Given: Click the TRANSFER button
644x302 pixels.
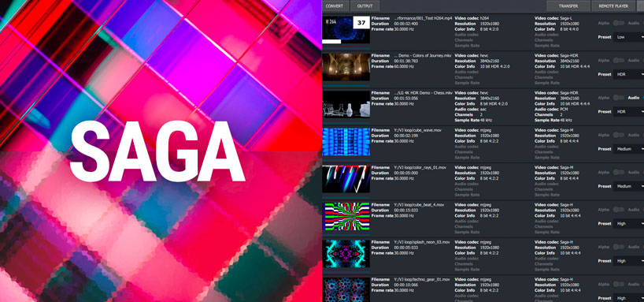Looking at the screenshot, I should [x=568, y=6].
